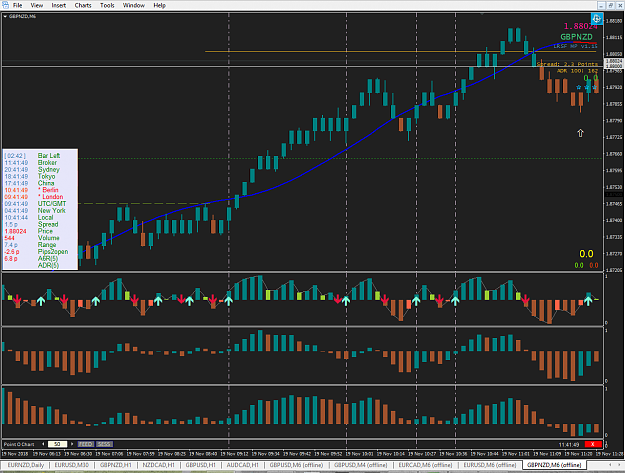This screenshot has height=473, width=625.
Task: Expand the GBPNZD,M6 chart title arrow
Action: coord(5,16)
